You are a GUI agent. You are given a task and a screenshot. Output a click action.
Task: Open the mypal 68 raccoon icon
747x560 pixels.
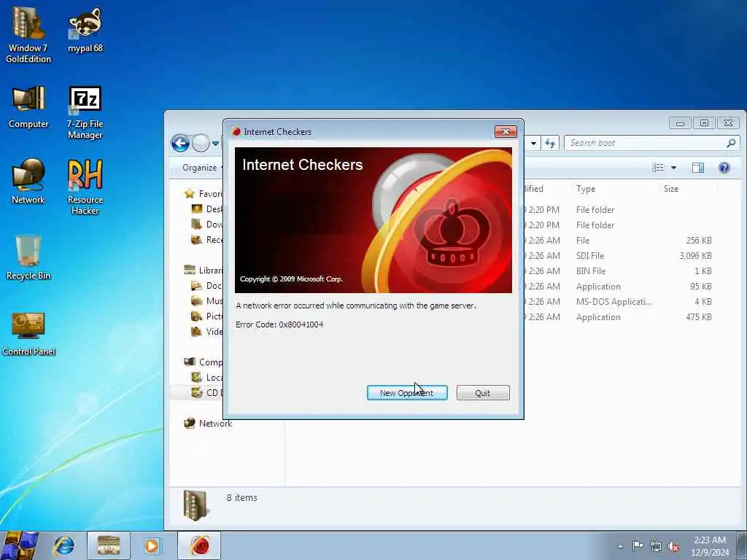tap(85, 29)
